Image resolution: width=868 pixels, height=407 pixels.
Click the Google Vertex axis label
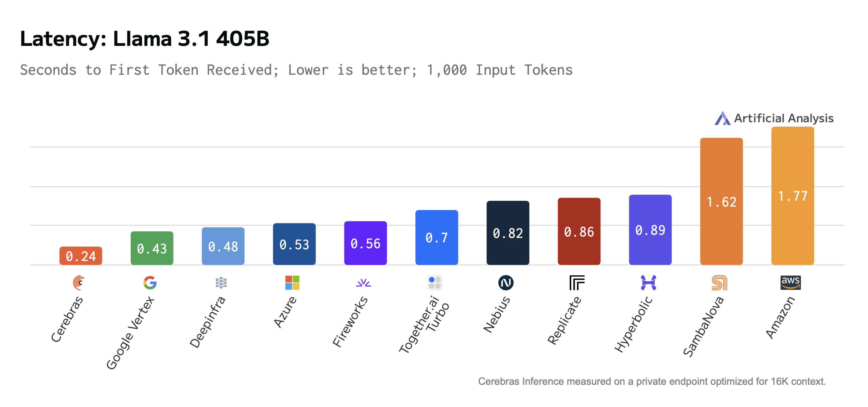130,333
